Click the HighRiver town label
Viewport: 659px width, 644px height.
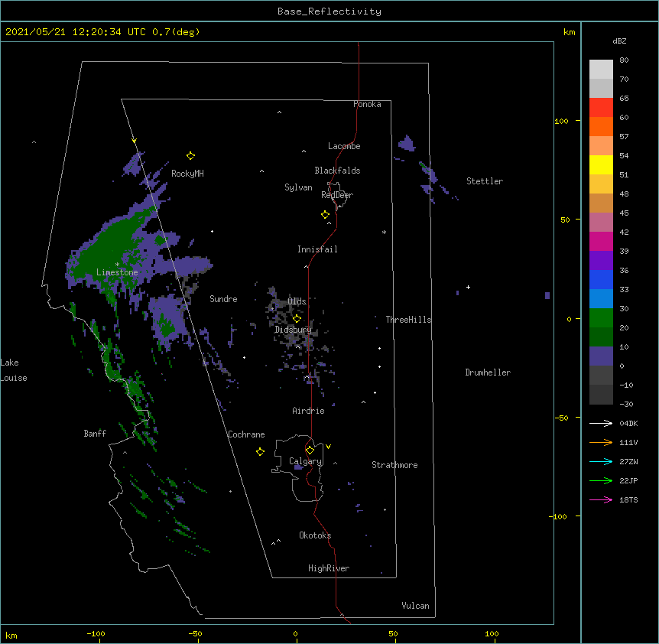tap(329, 568)
